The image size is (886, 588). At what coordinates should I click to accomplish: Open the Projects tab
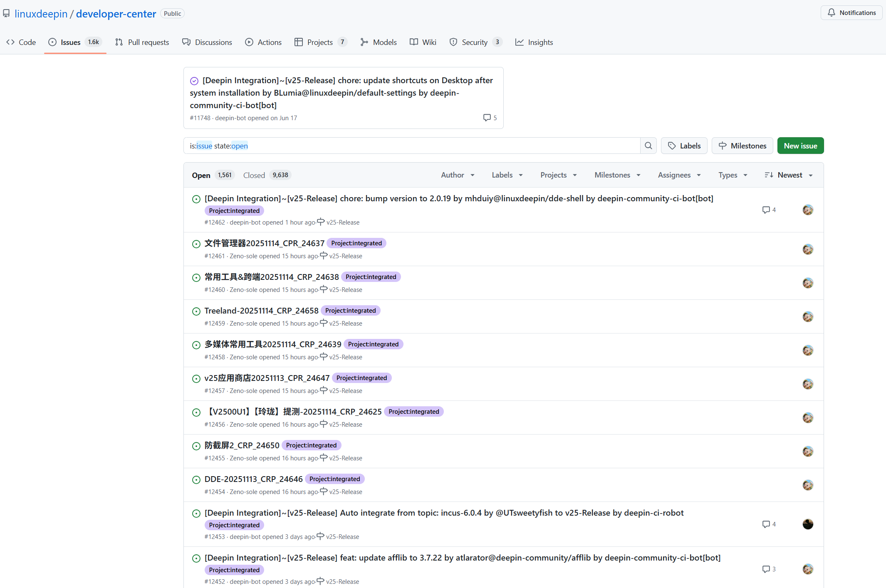pos(320,42)
